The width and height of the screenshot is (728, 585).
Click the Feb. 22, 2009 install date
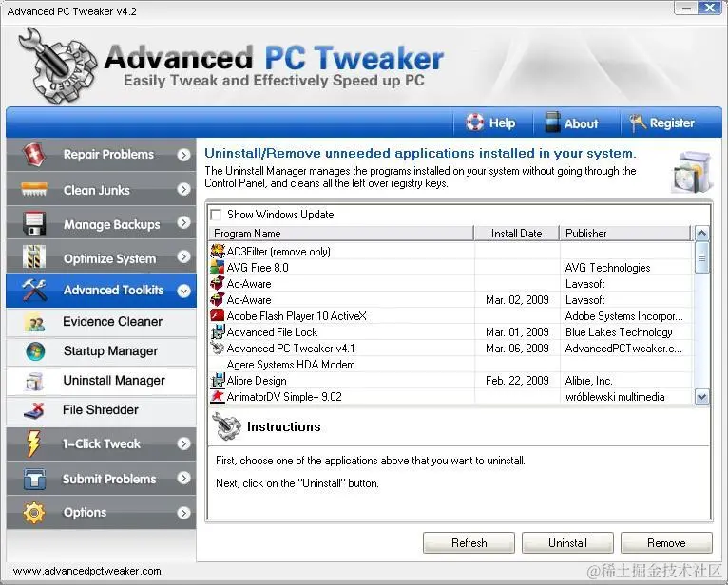[x=517, y=381]
